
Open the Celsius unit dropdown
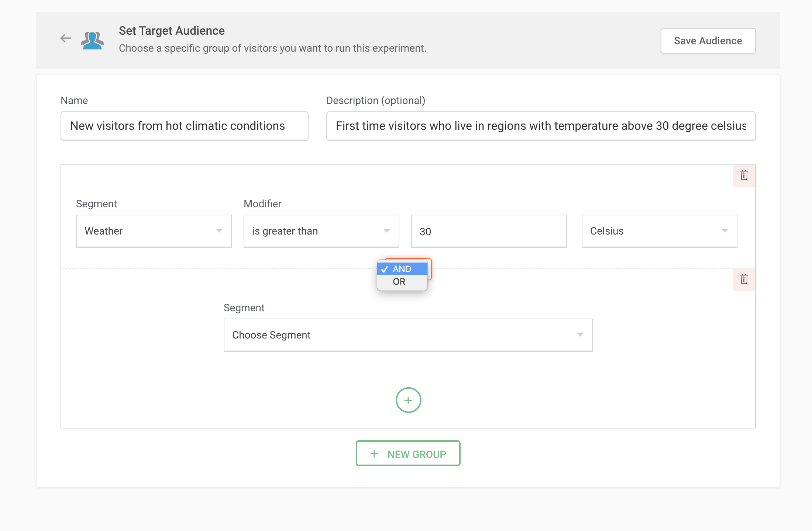pos(659,231)
